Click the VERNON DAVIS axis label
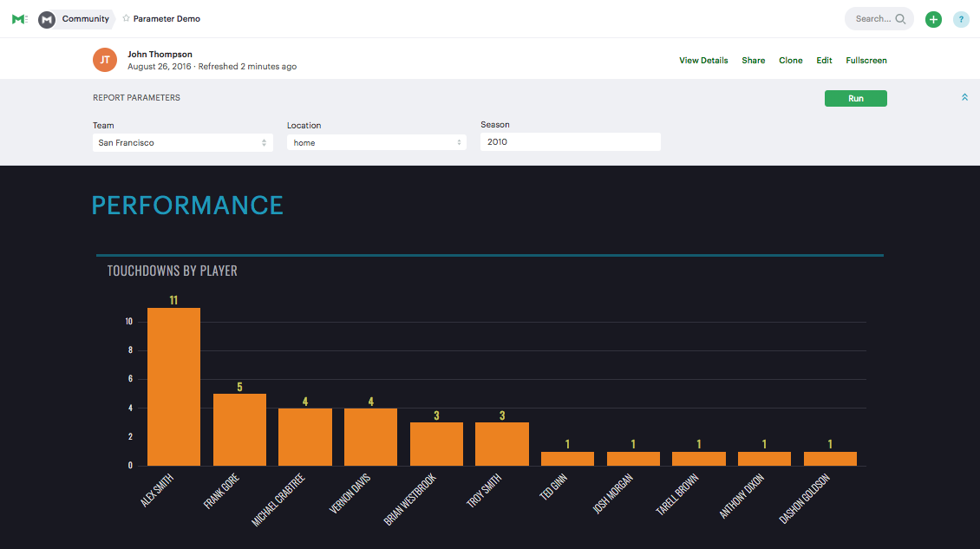The width and height of the screenshot is (980, 549). [350, 494]
